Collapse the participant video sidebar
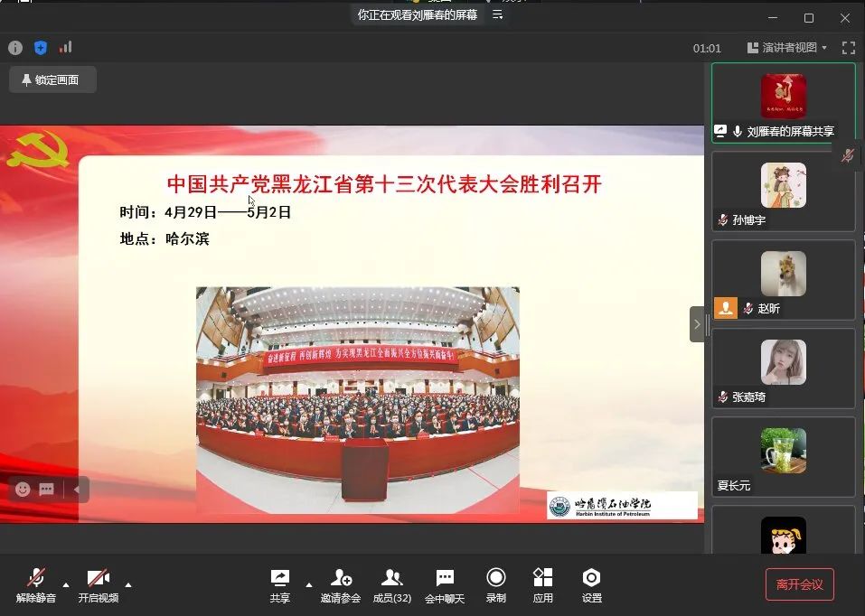 point(697,324)
